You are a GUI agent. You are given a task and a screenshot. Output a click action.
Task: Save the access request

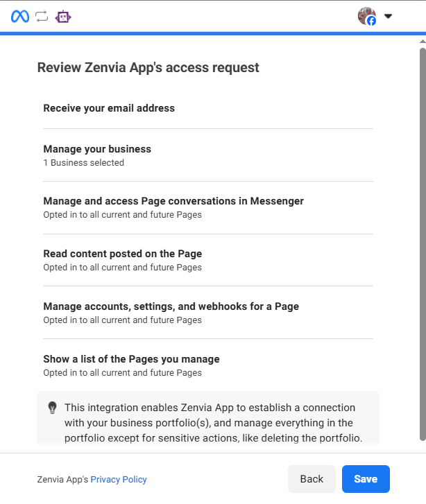(x=366, y=479)
